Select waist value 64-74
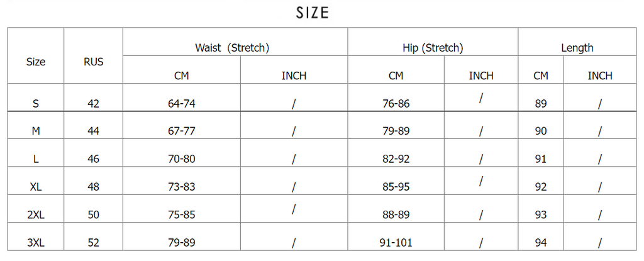644x261 pixels. point(182,104)
